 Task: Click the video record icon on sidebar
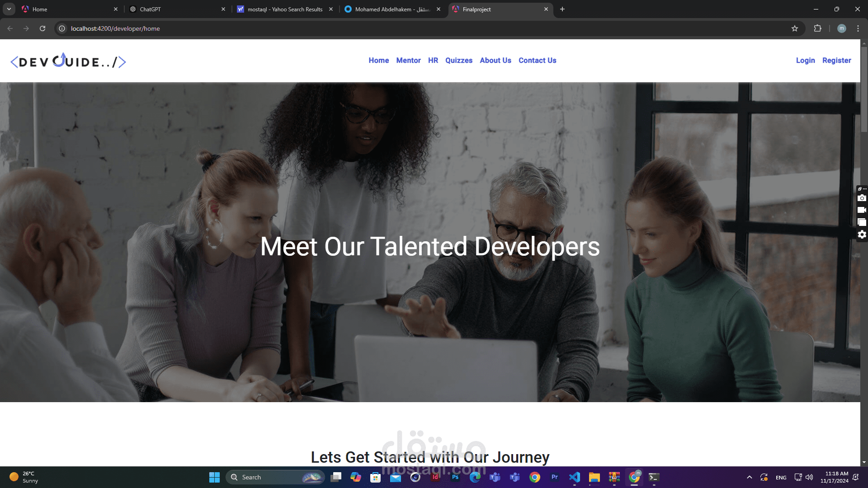tap(862, 210)
